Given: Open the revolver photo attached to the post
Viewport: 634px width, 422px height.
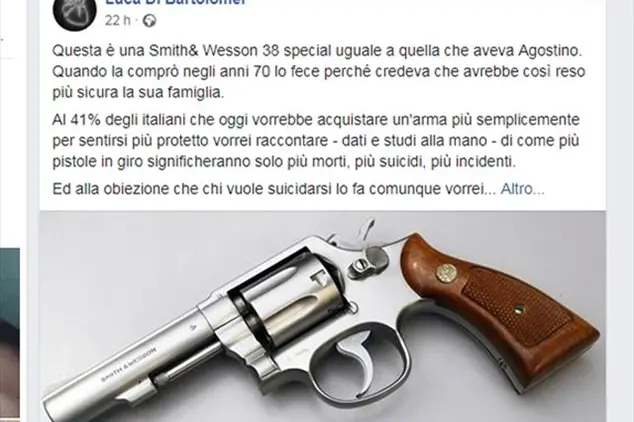Looking at the screenshot, I should point(323,316).
